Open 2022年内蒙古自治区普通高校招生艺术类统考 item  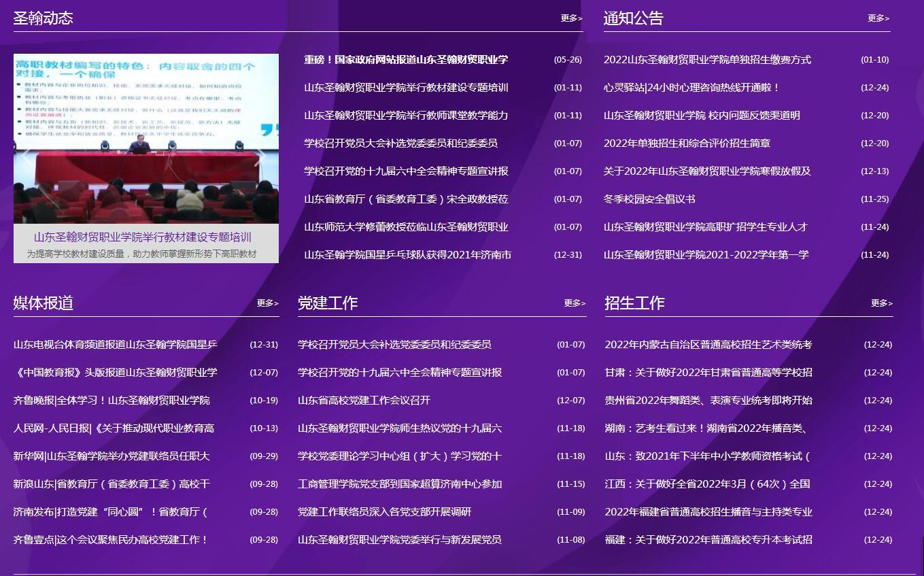[708, 345]
